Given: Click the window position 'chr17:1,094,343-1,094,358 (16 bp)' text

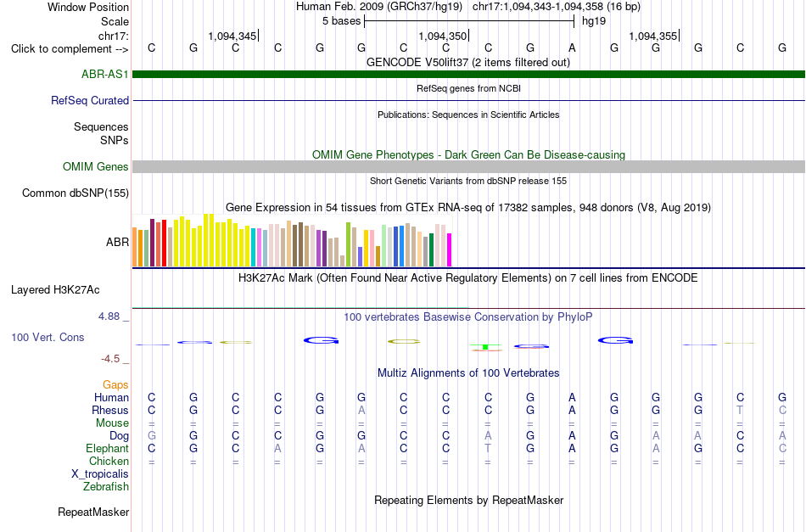Looking at the screenshot, I should click(x=557, y=7).
